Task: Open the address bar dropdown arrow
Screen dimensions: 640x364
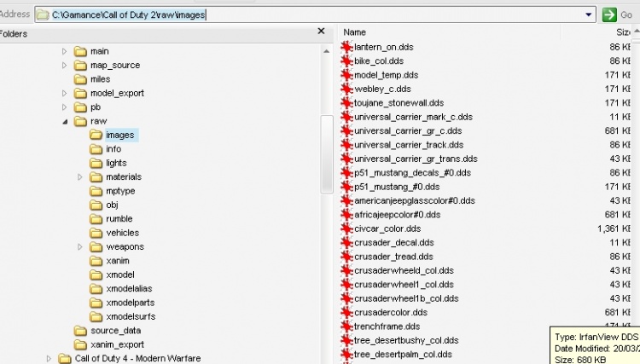Action: pos(590,14)
